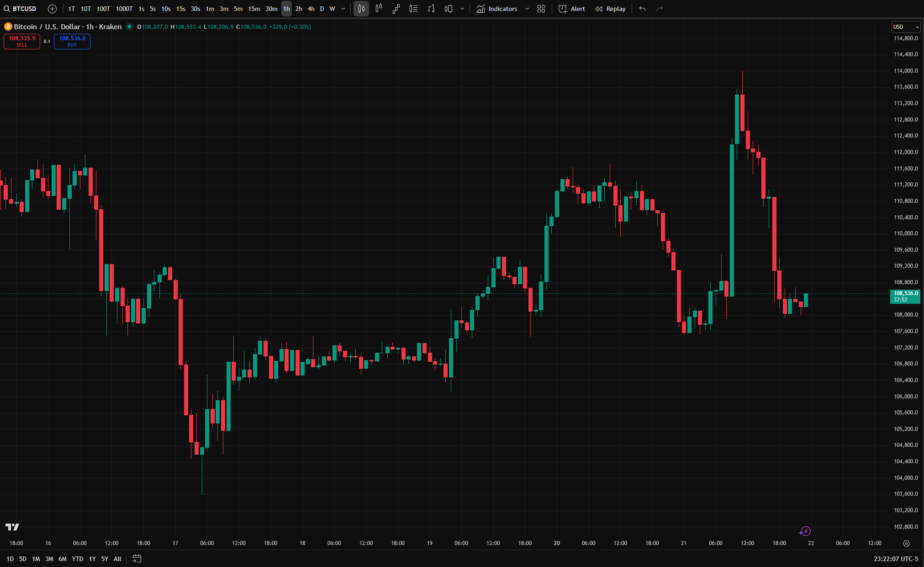Select the 15m timeframe button
The image size is (924, 567).
pyautogui.click(x=254, y=9)
